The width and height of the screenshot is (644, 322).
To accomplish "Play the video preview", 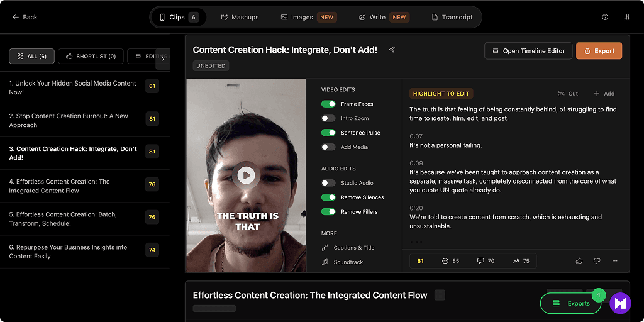I will click(x=246, y=175).
